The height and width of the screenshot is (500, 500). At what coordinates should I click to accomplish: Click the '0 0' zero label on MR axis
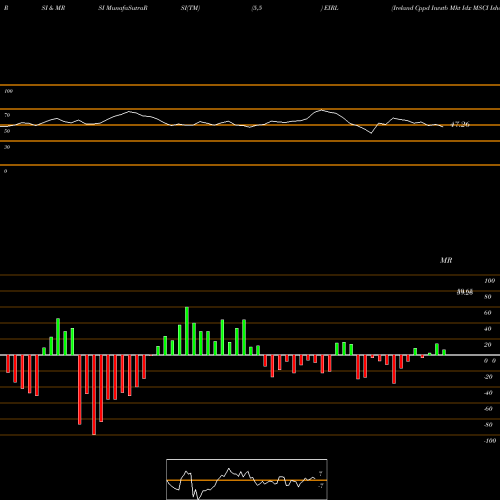click(x=490, y=361)
